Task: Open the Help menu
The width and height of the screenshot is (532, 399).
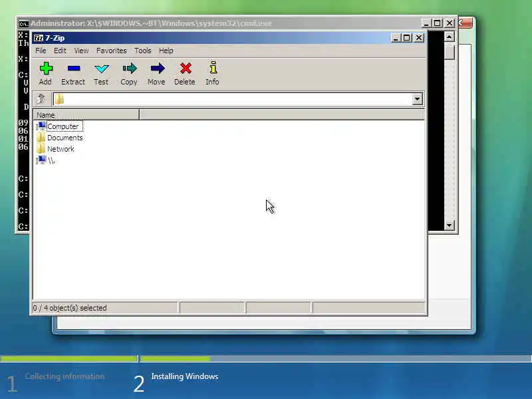Action: (x=166, y=51)
